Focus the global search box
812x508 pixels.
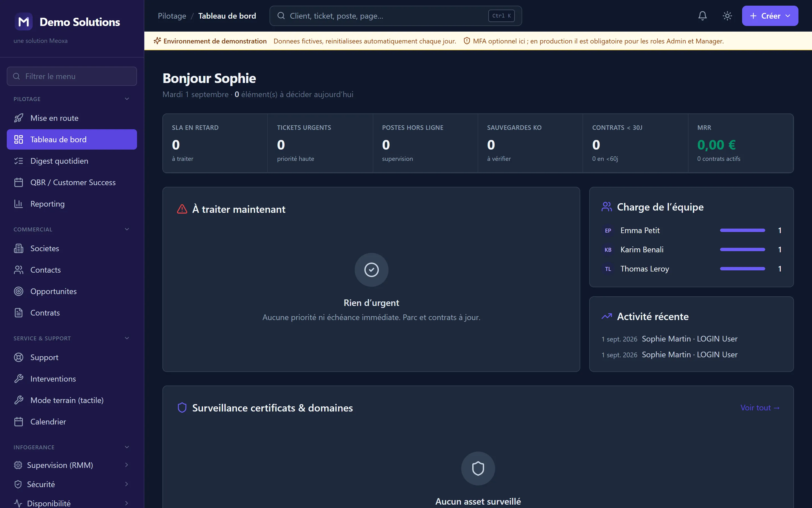point(396,16)
